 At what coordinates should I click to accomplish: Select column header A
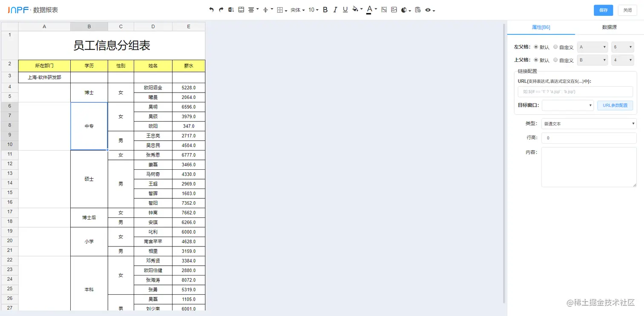pyautogui.click(x=44, y=26)
